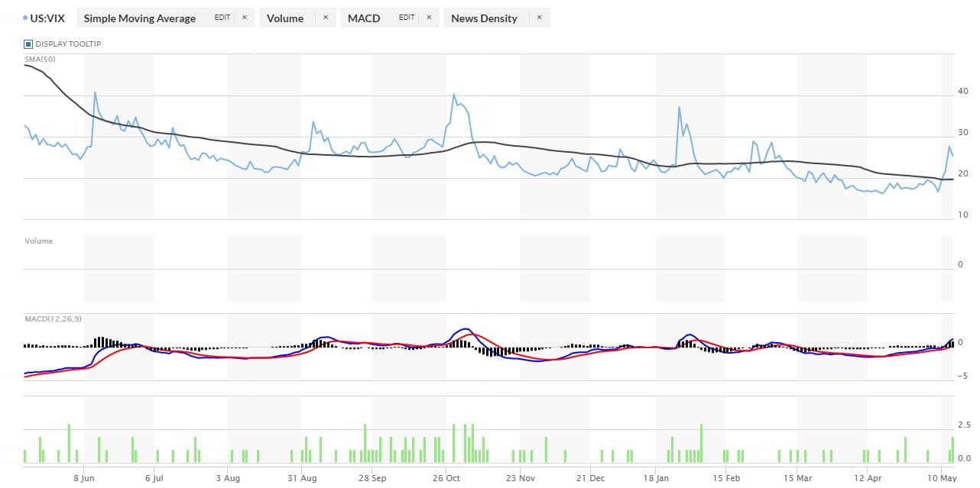The height and width of the screenshot is (488, 980).
Task: Click the 40 price axis label
Action: point(963,92)
